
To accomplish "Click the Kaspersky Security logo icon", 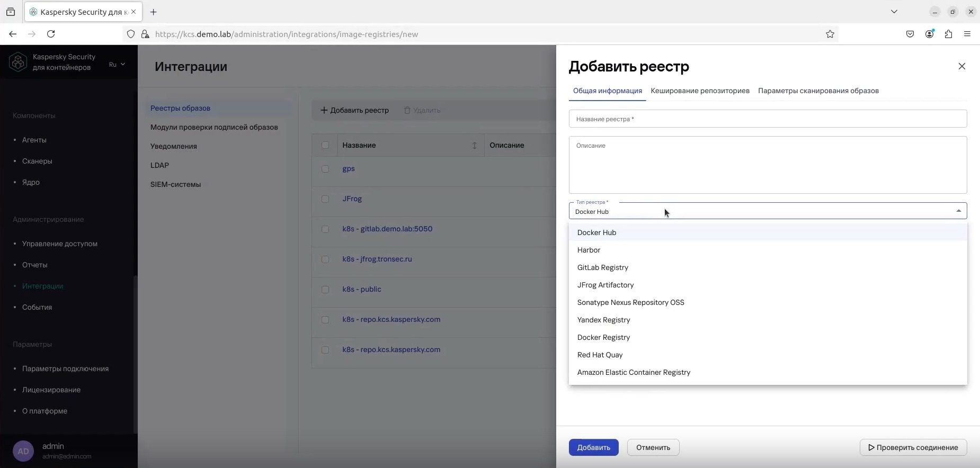I will [18, 62].
